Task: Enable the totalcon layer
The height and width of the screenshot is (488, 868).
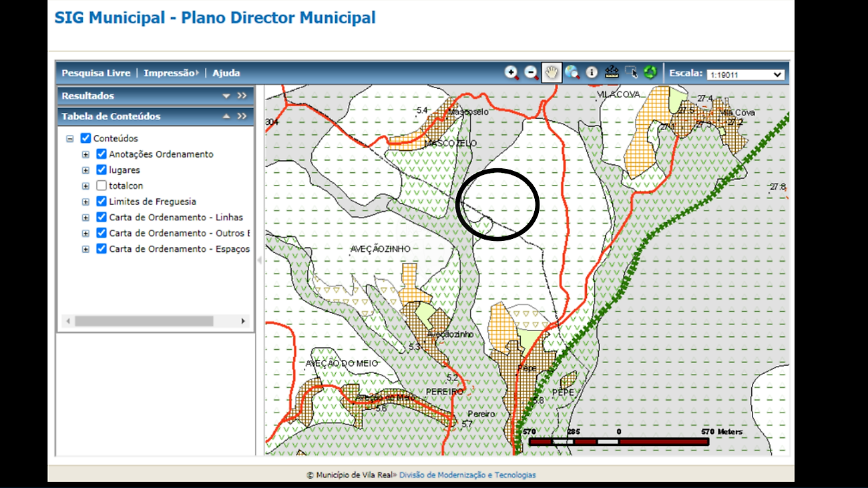Action: coord(101,186)
